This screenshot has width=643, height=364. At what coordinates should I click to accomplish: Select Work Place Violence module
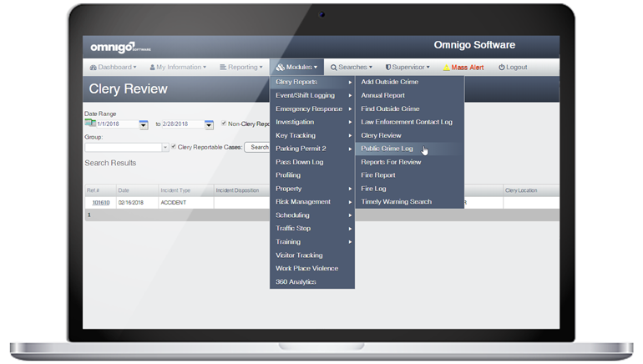click(x=312, y=269)
